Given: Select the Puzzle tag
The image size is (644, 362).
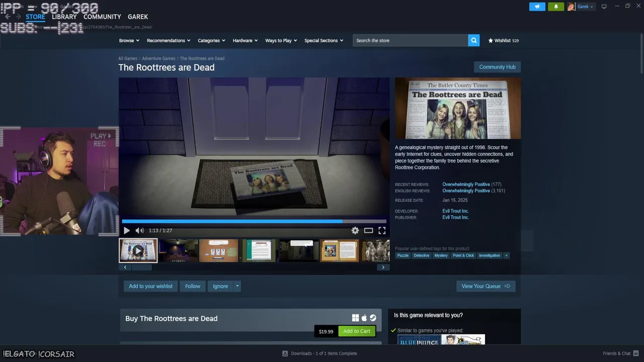Looking at the screenshot, I should [x=403, y=255].
